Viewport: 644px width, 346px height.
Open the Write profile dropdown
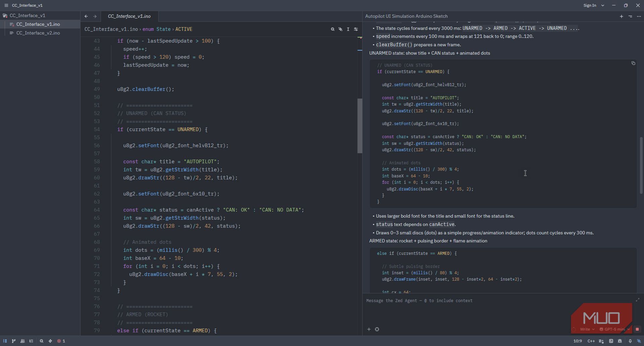tap(587, 329)
